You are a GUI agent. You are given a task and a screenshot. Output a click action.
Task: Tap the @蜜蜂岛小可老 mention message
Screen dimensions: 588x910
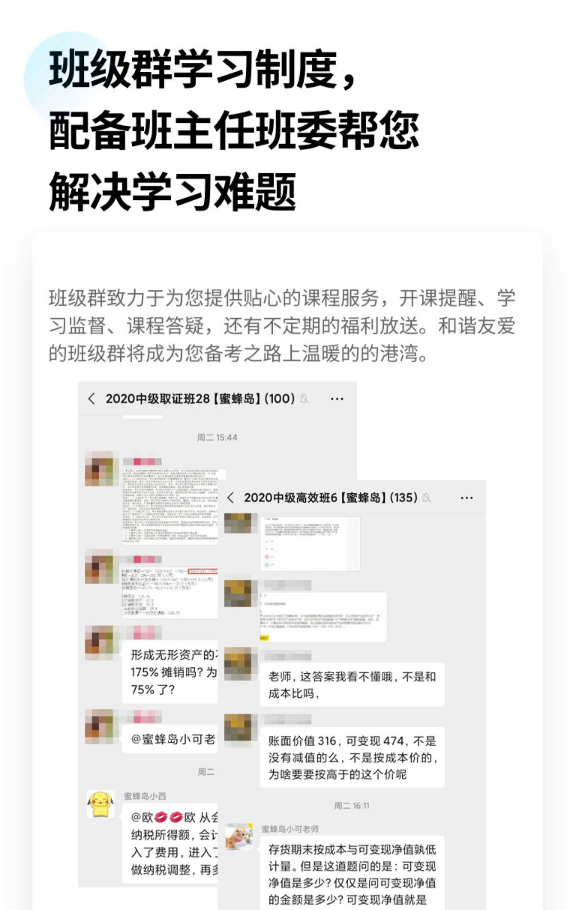tap(170, 739)
